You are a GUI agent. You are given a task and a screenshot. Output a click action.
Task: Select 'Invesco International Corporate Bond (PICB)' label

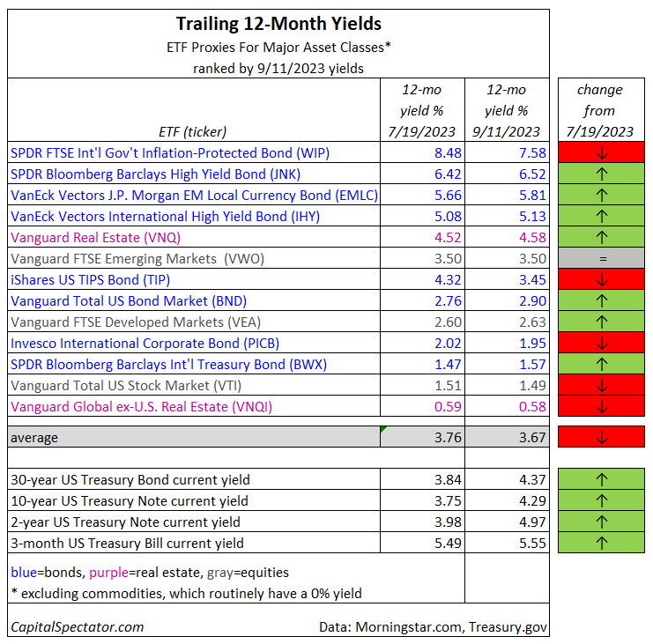click(145, 344)
